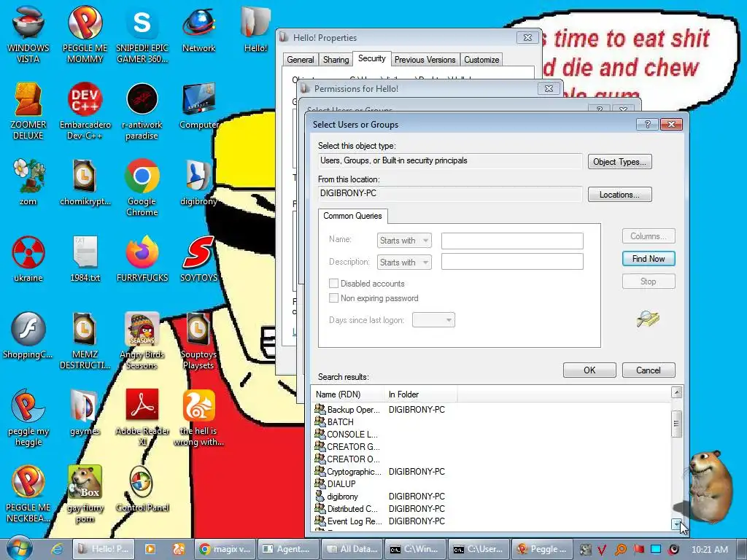
Task: Select the Souptoys Playsets icon
Action: (198, 341)
